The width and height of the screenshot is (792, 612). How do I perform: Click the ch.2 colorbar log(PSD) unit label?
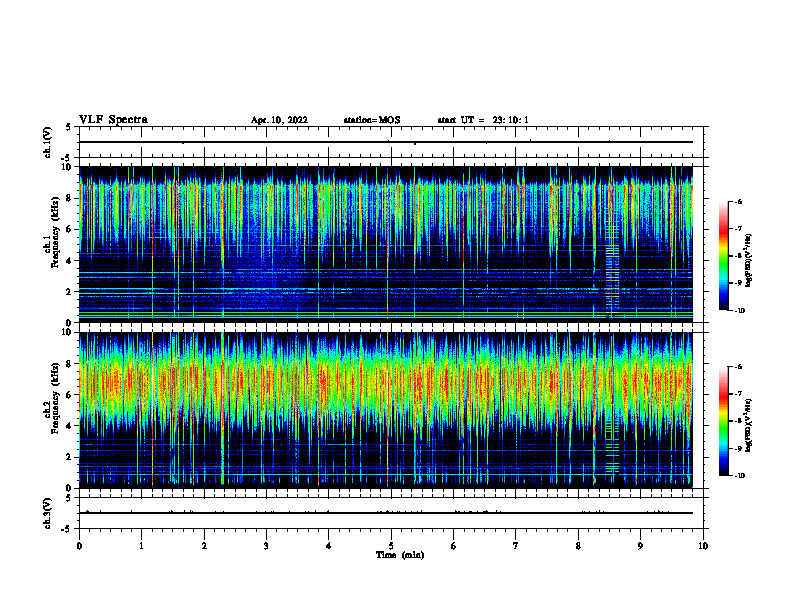point(749,425)
